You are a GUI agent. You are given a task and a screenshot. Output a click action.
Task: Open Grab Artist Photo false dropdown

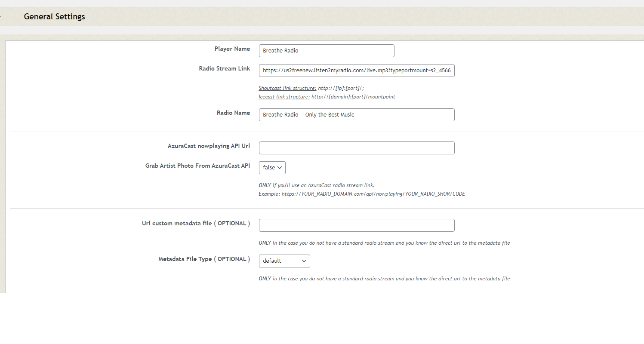click(272, 168)
